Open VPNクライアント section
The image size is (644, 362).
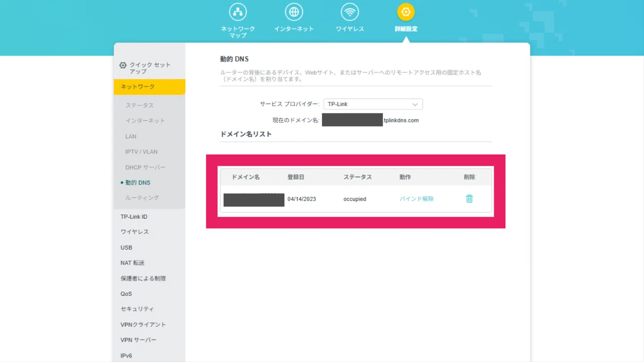(143, 325)
